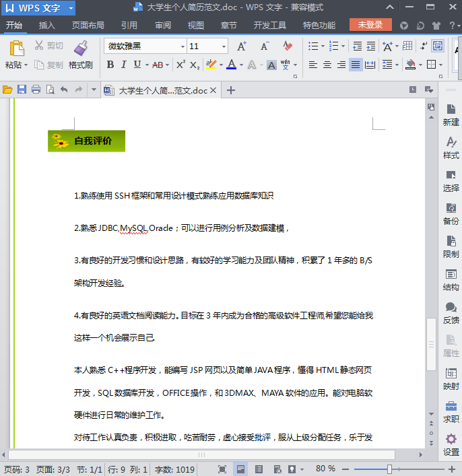The height and width of the screenshot is (476, 462).
Task: Toggle justify alignment
Action: pos(356,65)
